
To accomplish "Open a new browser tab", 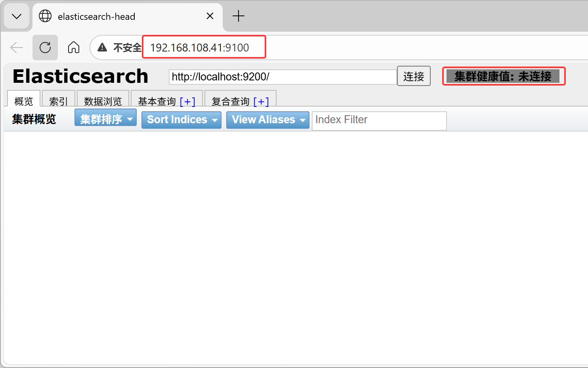I will [x=239, y=16].
